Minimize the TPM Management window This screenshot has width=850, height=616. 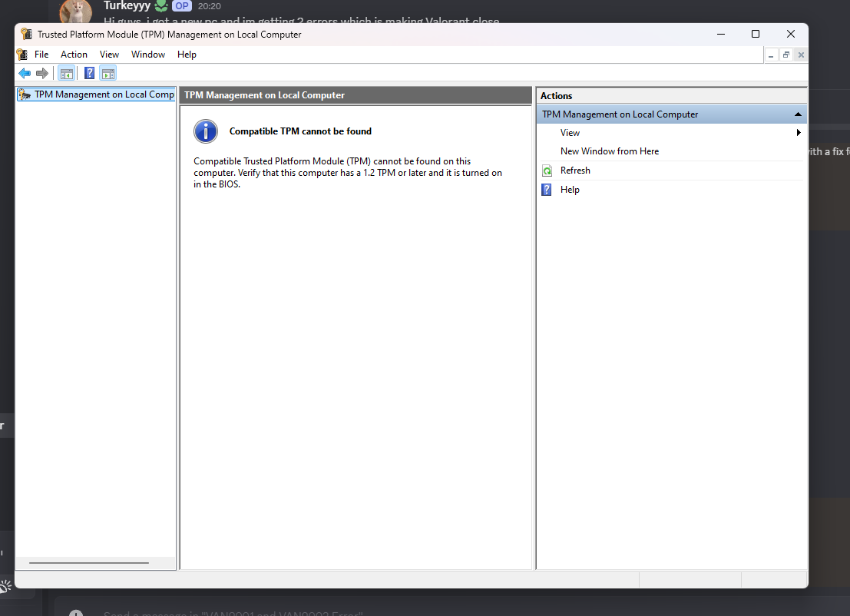[721, 34]
